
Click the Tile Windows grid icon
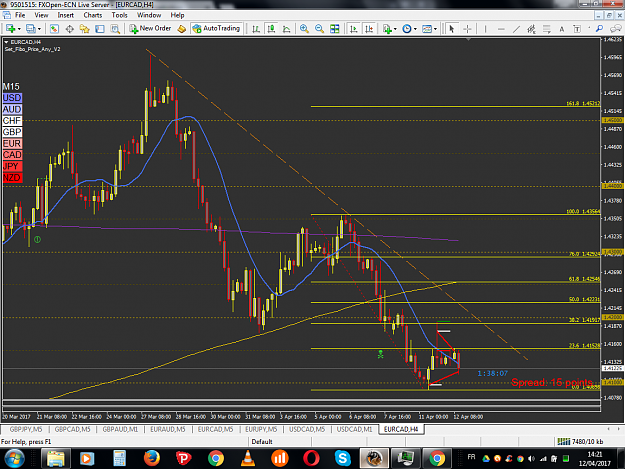(335, 29)
